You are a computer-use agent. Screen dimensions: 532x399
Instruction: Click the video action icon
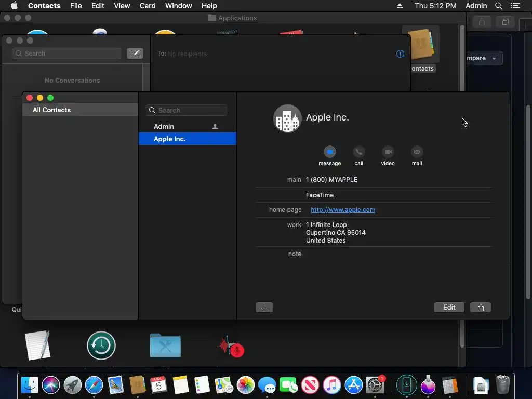(388, 152)
